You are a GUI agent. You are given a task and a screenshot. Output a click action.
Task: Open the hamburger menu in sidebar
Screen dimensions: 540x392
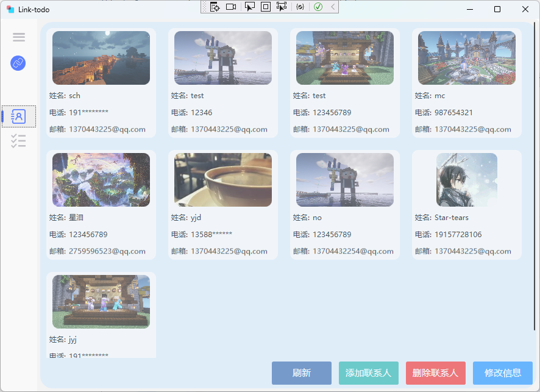click(x=19, y=37)
